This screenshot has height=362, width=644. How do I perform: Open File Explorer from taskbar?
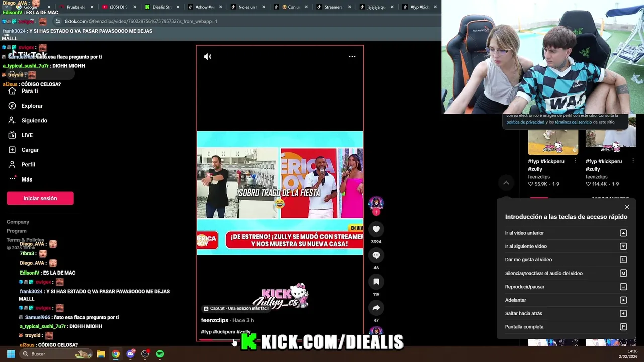[x=101, y=354]
